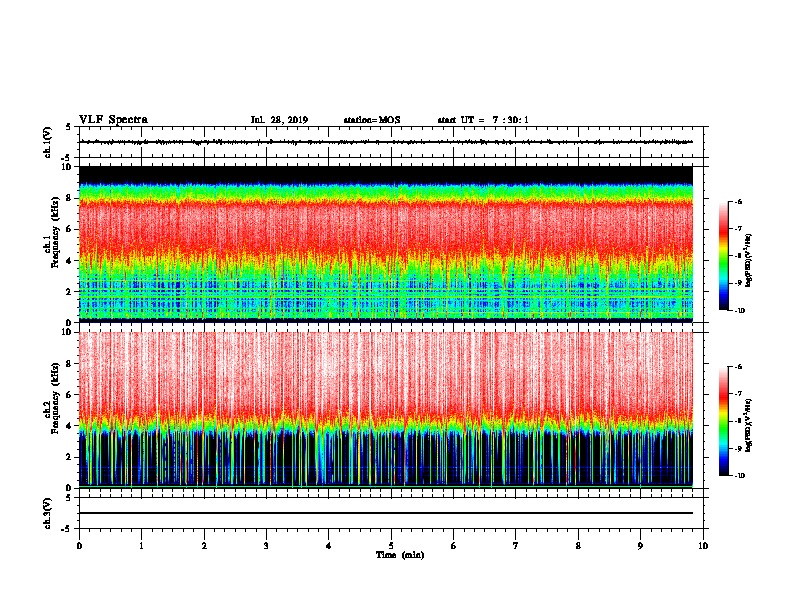Click time axis tick label '0'

[x=79, y=546]
